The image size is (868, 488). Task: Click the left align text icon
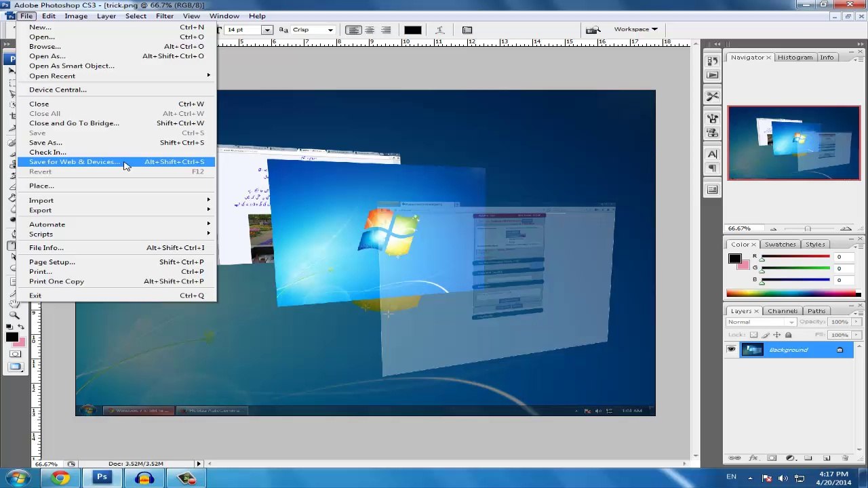click(x=353, y=30)
